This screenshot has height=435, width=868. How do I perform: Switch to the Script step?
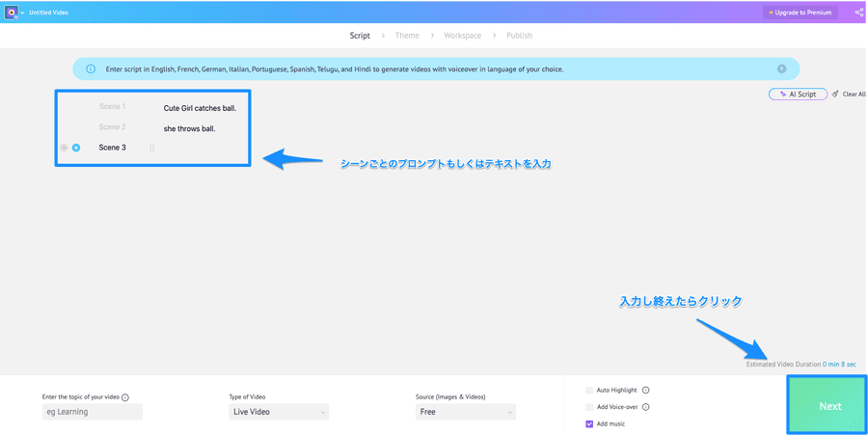pos(360,36)
